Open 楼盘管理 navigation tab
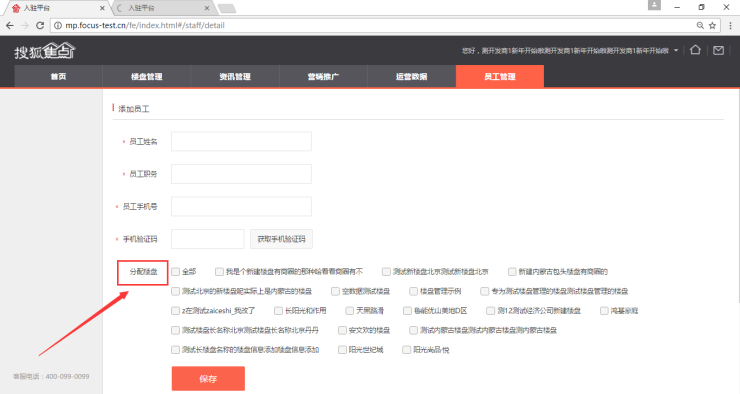The width and height of the screenshot is (740, 394). click(x=147, y=76)
